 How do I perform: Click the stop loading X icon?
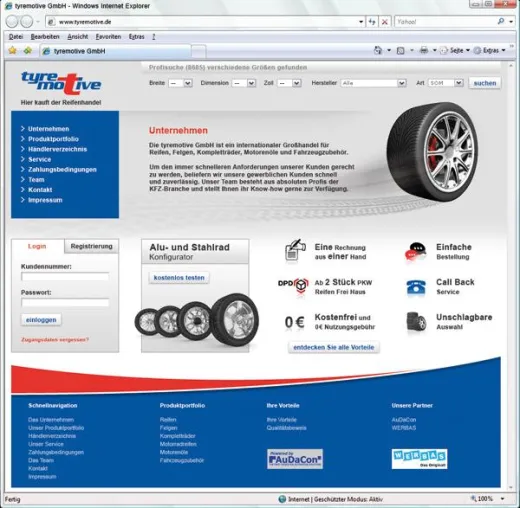385,22
